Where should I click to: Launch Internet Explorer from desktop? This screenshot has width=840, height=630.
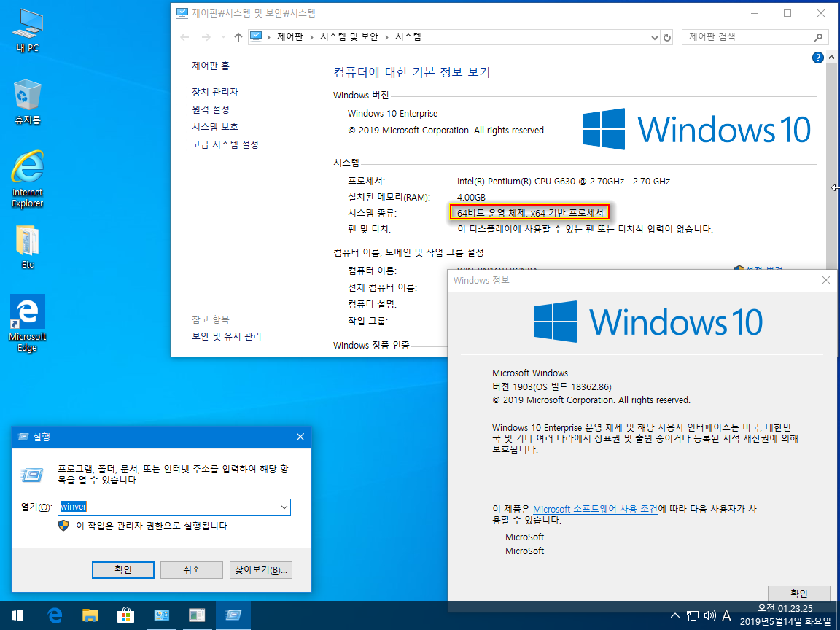[27, 179]
